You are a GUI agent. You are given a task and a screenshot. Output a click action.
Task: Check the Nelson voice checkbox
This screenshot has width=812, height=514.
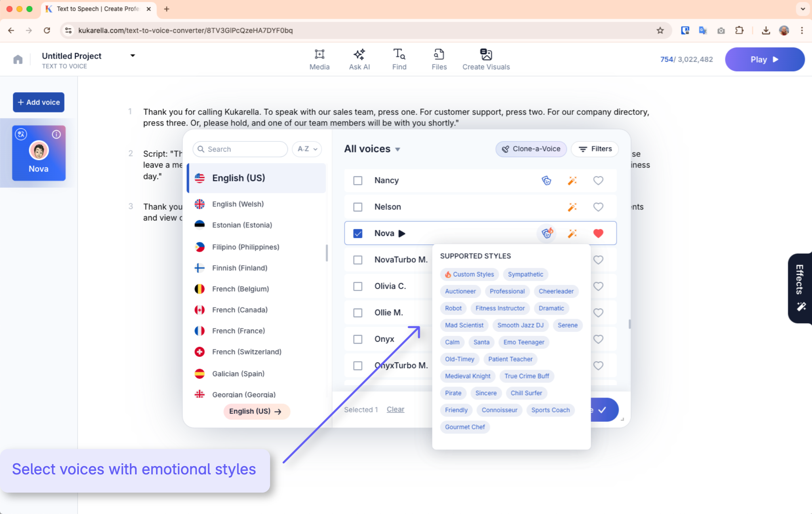click(358, 207)
